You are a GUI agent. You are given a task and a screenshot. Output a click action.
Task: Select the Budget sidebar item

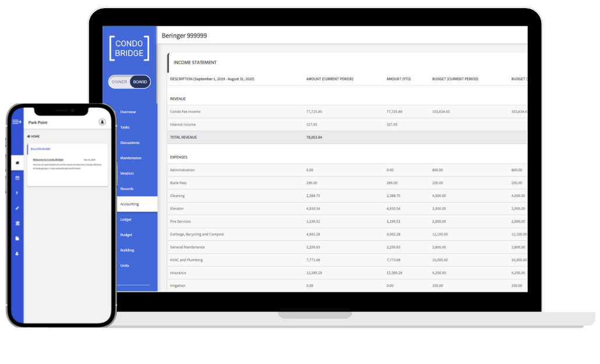tap(126, 235)
